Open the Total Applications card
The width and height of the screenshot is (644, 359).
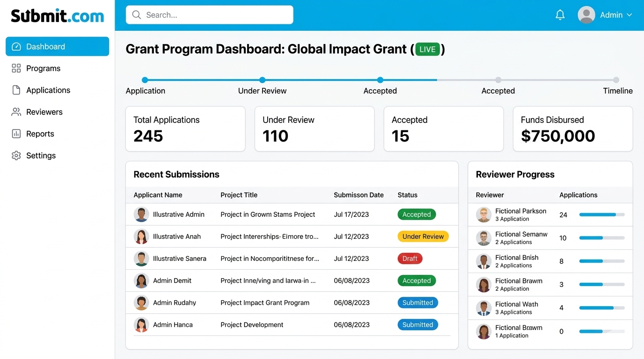click(x=185, y=129)
